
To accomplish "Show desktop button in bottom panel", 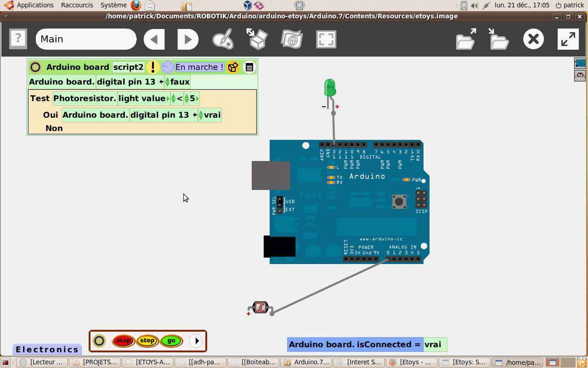I will click(x=6, y=362).
